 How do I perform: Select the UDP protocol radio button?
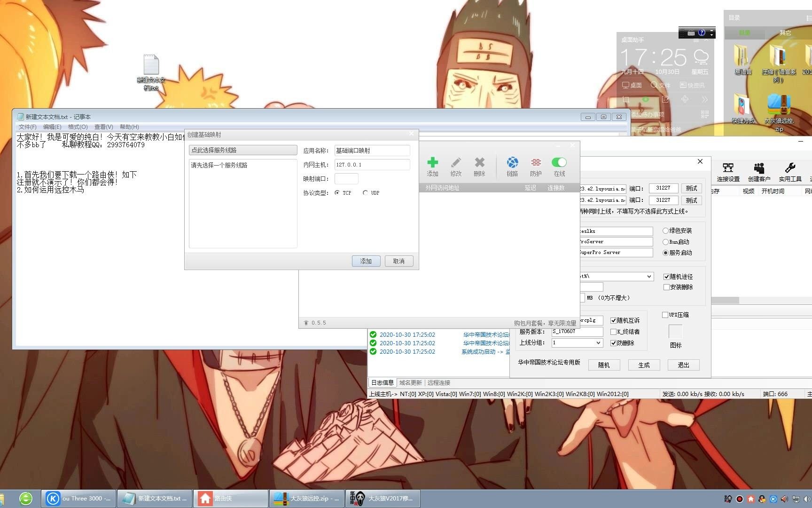pyautogui.click(x=365, y=193)
